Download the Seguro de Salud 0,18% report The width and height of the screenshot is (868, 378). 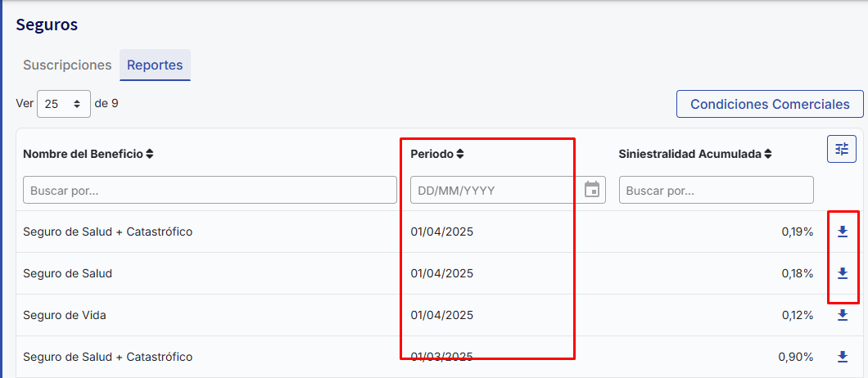point(842,273)
